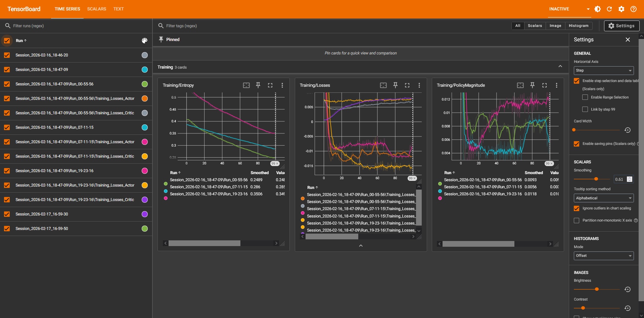Click the Settings button to hide the pane

[x=622, y=26]
